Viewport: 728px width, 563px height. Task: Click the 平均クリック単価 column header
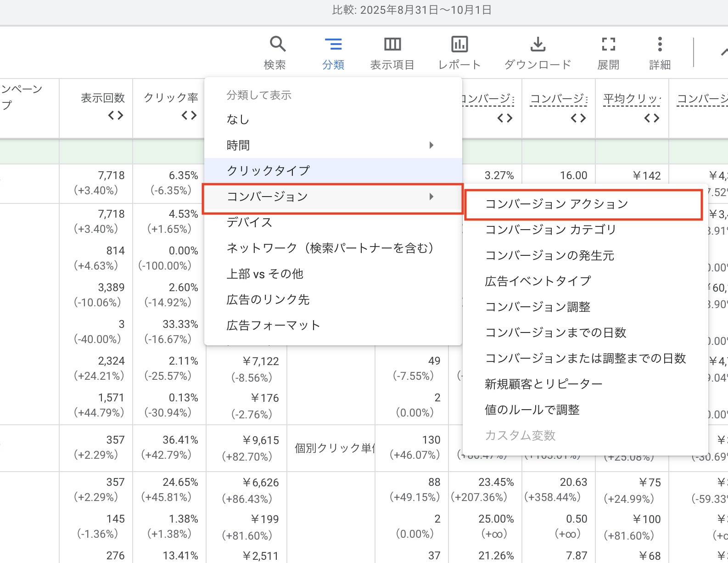tap(632, 99)
